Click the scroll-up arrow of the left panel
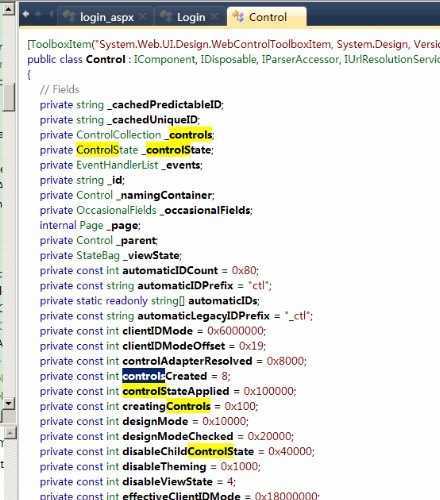 pyautogui.click(x=8, y=9)
